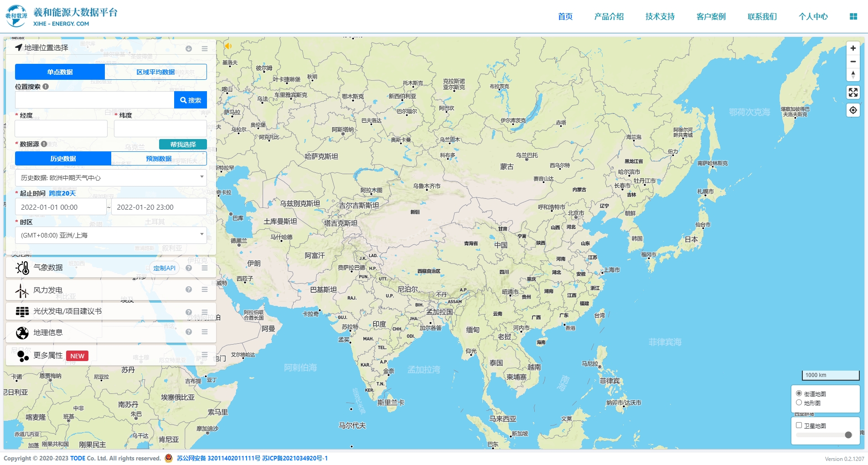The height and width of the screenshot is (465, 868).
Task: Open 产品介绍 in the top navigation
Action: coord(609,16)
